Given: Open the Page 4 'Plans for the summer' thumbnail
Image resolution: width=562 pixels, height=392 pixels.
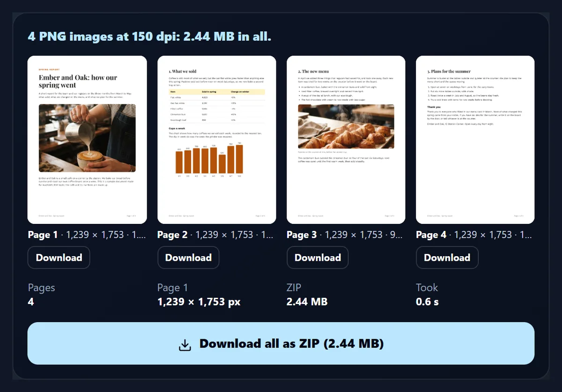Looking at the screenshot, I should pos(475,140).
